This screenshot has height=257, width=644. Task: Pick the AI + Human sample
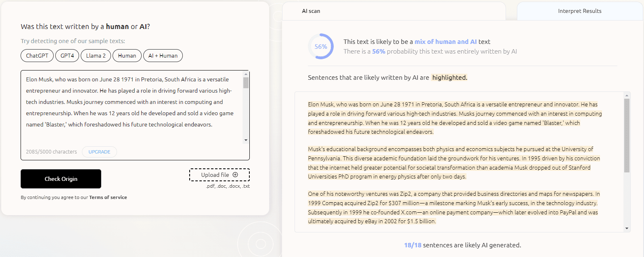[x=163, y=56]
